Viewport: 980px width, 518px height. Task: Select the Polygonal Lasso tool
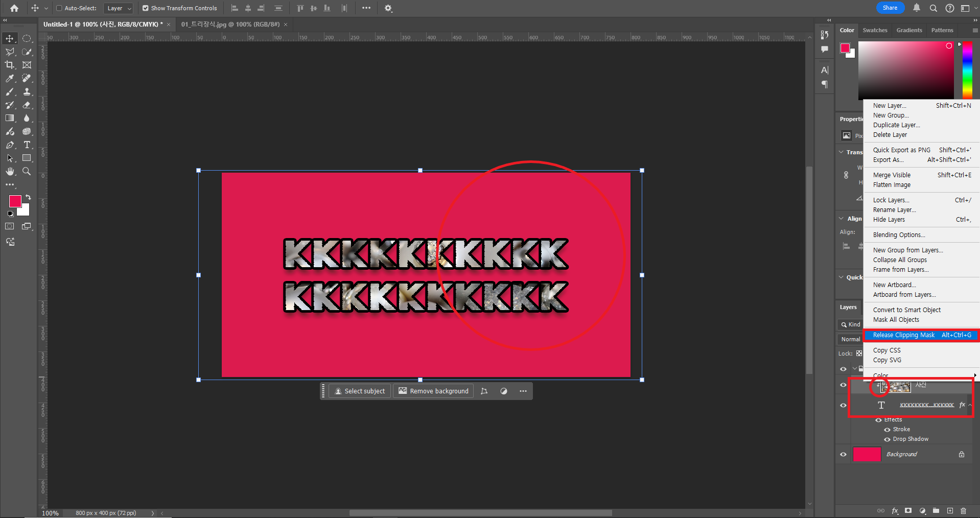tap(10, 52)
